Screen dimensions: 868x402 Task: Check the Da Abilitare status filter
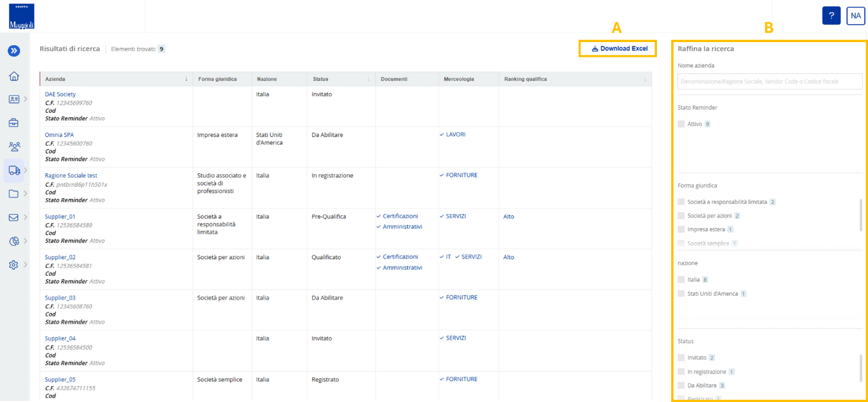[681, 385]
